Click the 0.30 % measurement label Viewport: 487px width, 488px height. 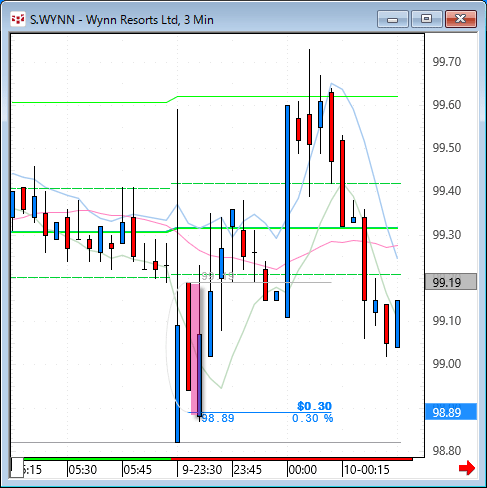tap(312, 418)
